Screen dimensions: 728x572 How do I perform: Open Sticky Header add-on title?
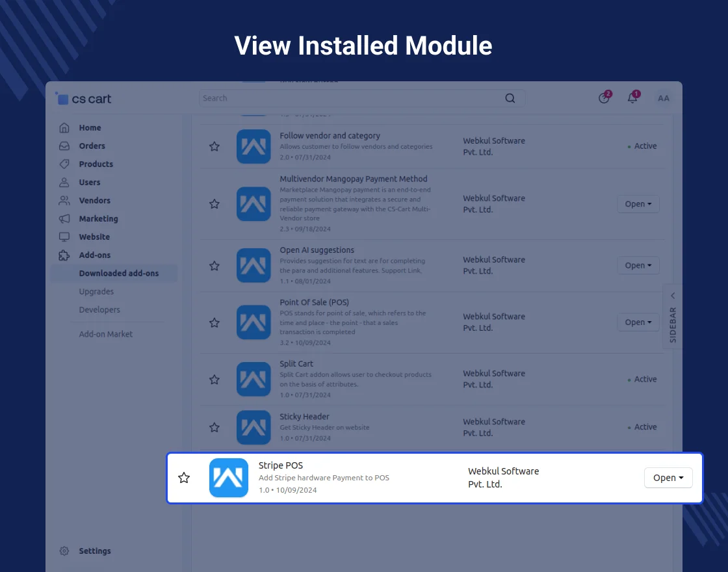coord(304,417)
